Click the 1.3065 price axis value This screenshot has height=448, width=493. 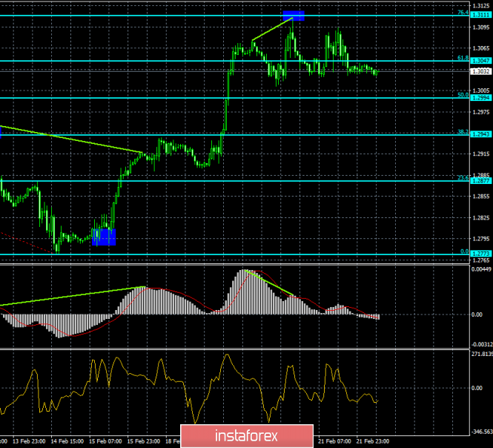(481, 48)
